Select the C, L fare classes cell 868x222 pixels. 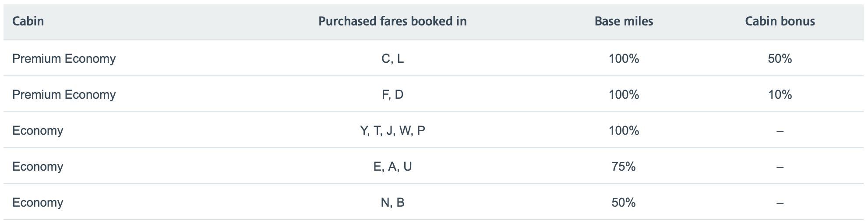tap(392, 59)
